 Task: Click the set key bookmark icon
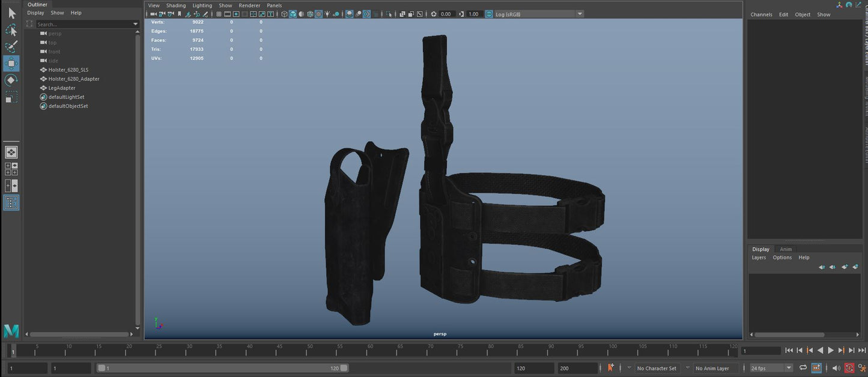coord(611,368)
